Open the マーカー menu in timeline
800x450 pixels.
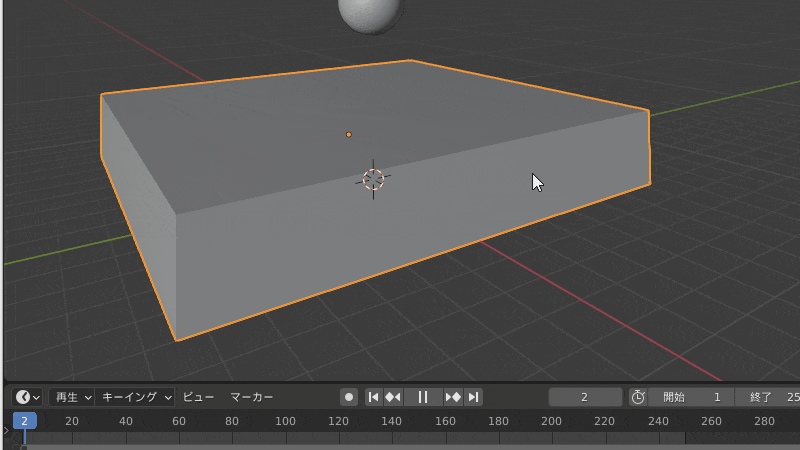click(252, 397)
